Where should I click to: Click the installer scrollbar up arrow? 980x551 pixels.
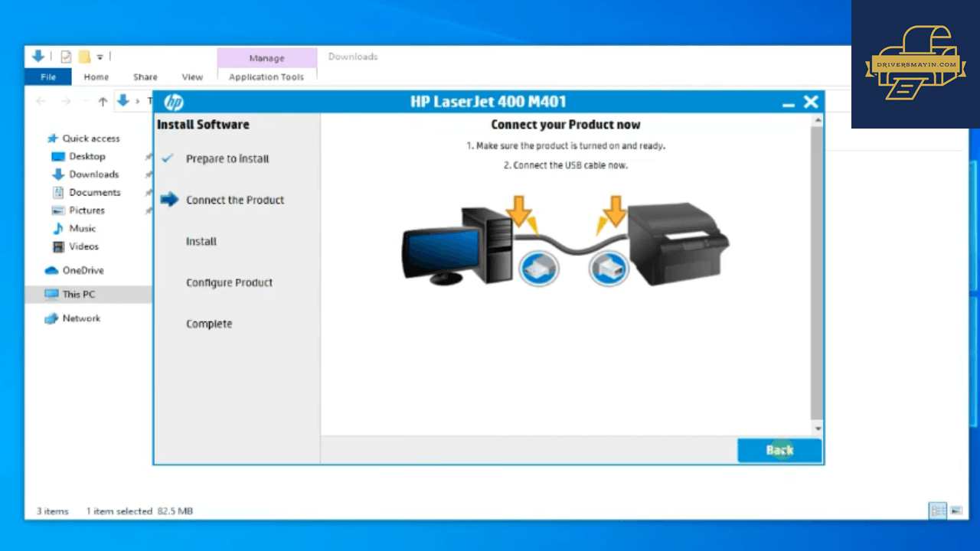(818, 120)
